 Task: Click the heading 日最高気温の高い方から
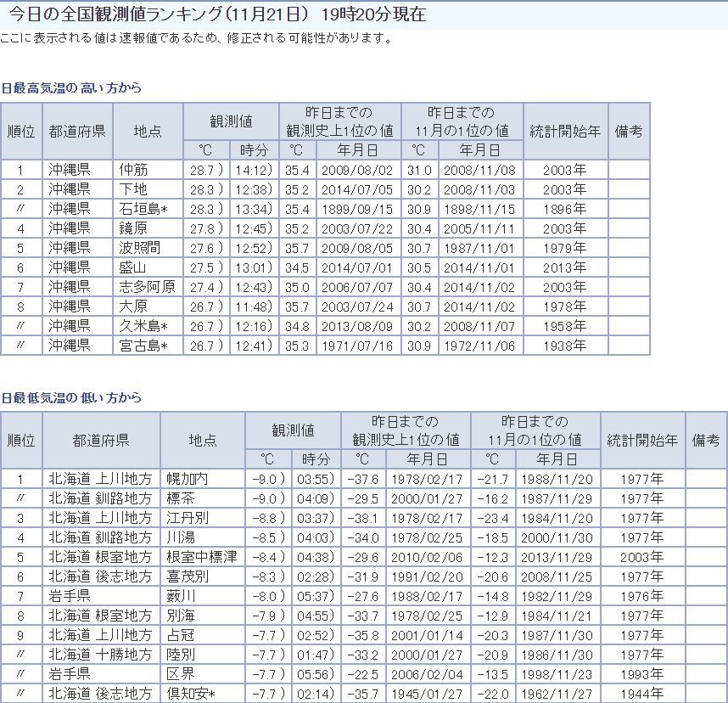(71, 87)
